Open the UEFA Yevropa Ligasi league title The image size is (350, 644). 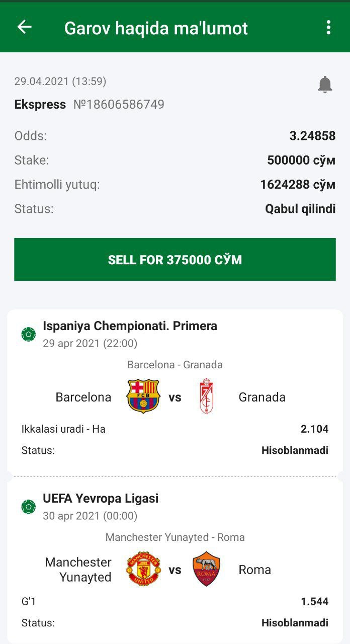tap(101, 499)
